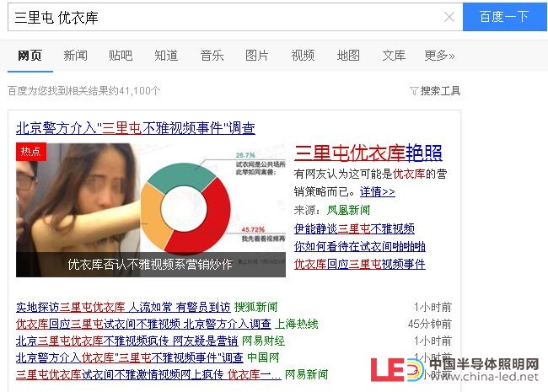The image size is (548, 392).
Task: Open 凤凰新闻 source link
Action: tap(348, 210)
